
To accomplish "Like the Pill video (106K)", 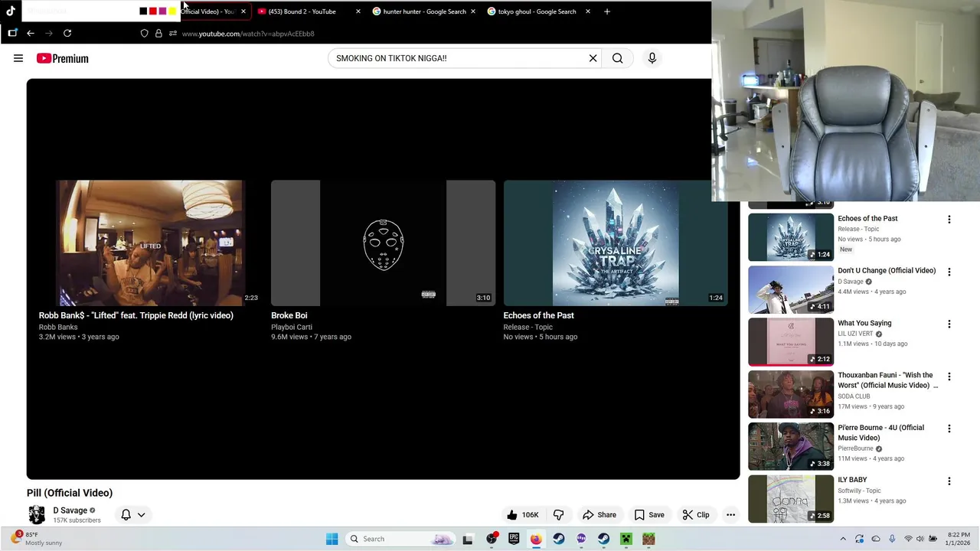I will click(x=523, y=515).
